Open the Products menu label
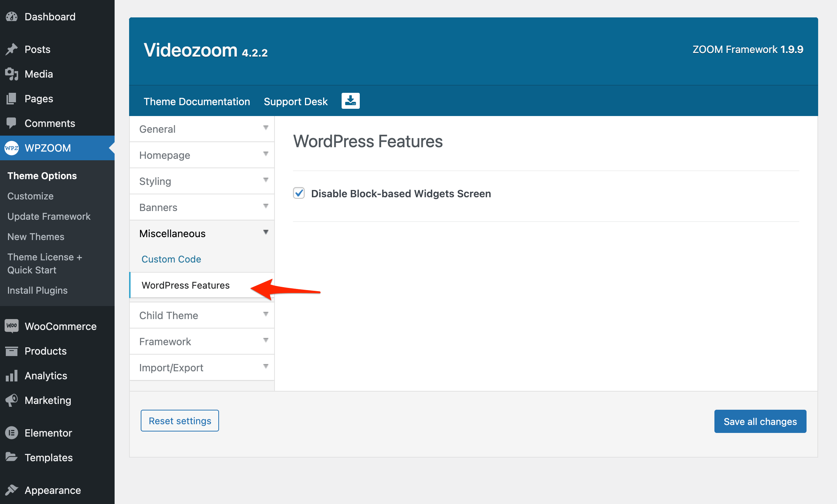Image resolution: width=837 pixels, height=504 pixels. click(46, 351)
